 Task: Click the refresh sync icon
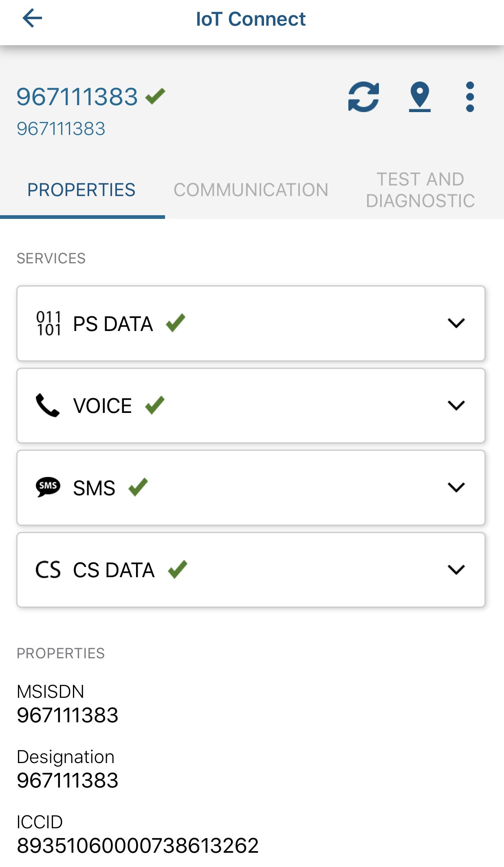(363, 97)
